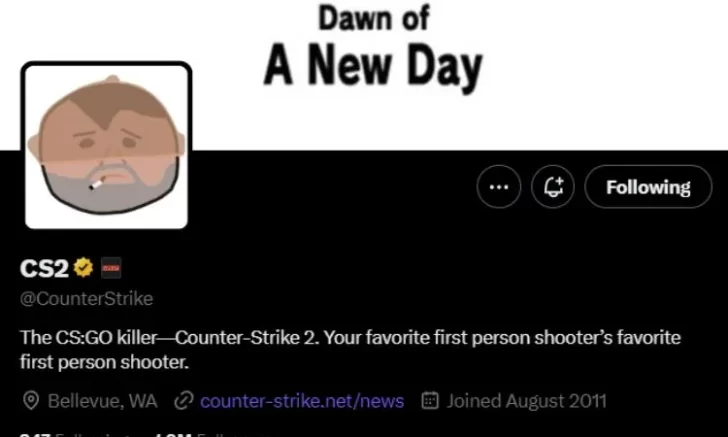The width and height of the screenshot is (728, 437).
Task: Click the calendar icon near join date
Action: pyautogui.click(x=430, y=400)
